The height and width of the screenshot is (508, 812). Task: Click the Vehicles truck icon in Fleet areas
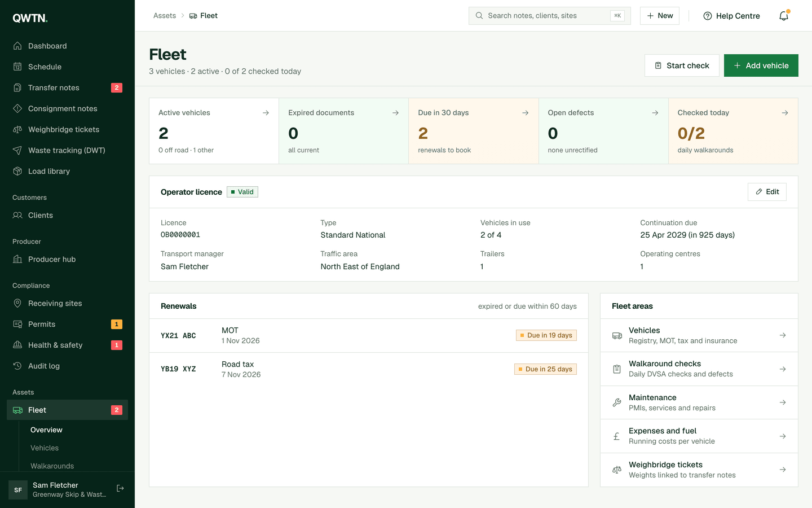click(617, 335)
